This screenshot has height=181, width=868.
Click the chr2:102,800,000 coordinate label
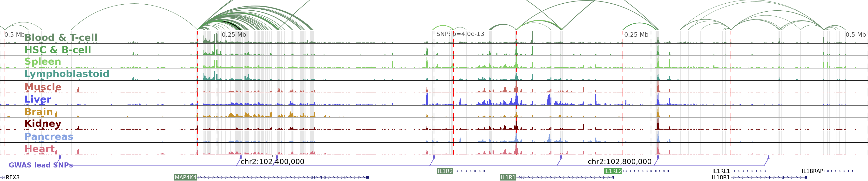[619, 161]
